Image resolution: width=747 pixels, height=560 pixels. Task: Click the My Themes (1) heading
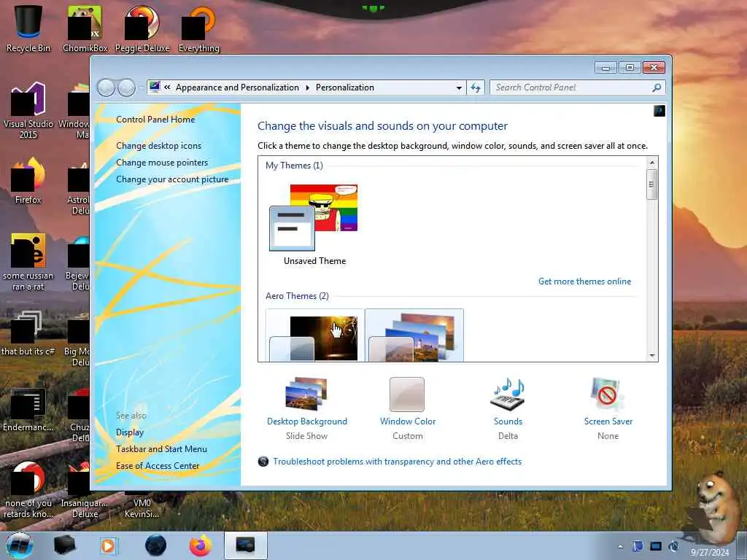click(294, 166)
